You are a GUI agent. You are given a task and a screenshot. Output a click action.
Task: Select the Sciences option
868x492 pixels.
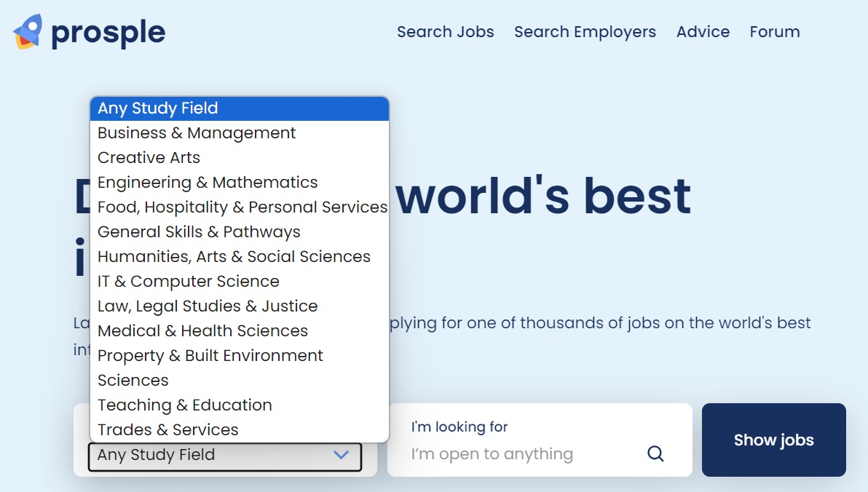click(239, 380)
